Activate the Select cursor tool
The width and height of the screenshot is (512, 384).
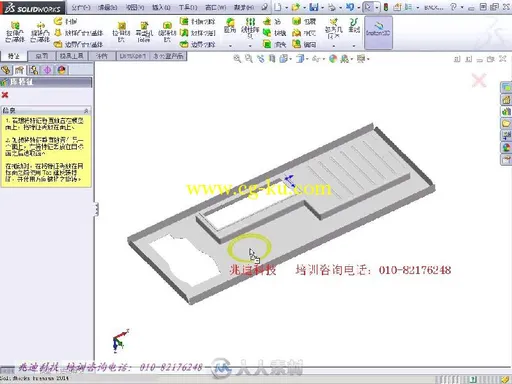click(x=368, y=7)
